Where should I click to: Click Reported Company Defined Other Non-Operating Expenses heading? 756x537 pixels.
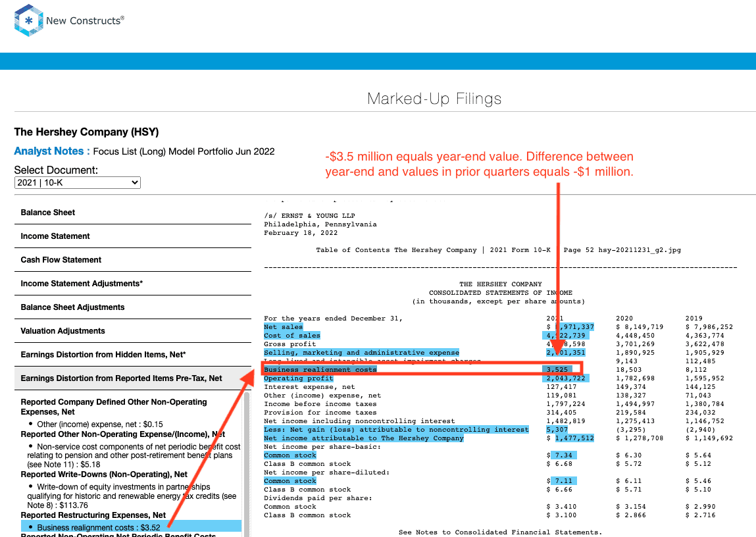[x=114, y=407]
